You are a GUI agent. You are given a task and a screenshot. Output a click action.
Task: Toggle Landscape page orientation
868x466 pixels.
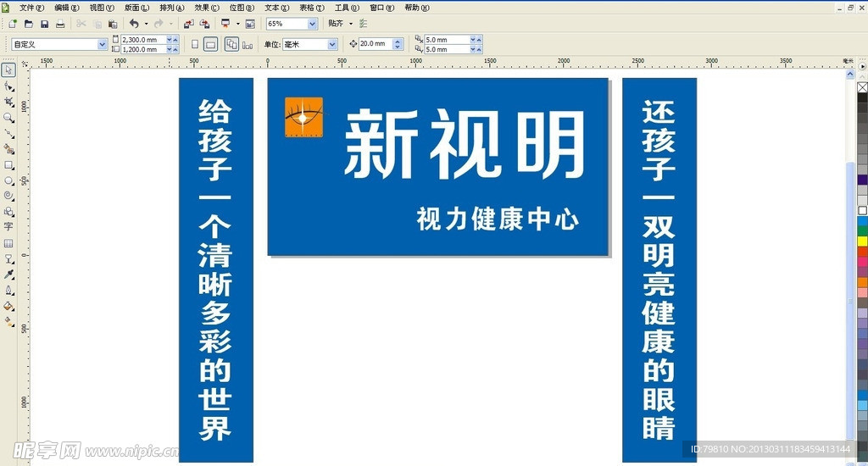coord(211,44)
